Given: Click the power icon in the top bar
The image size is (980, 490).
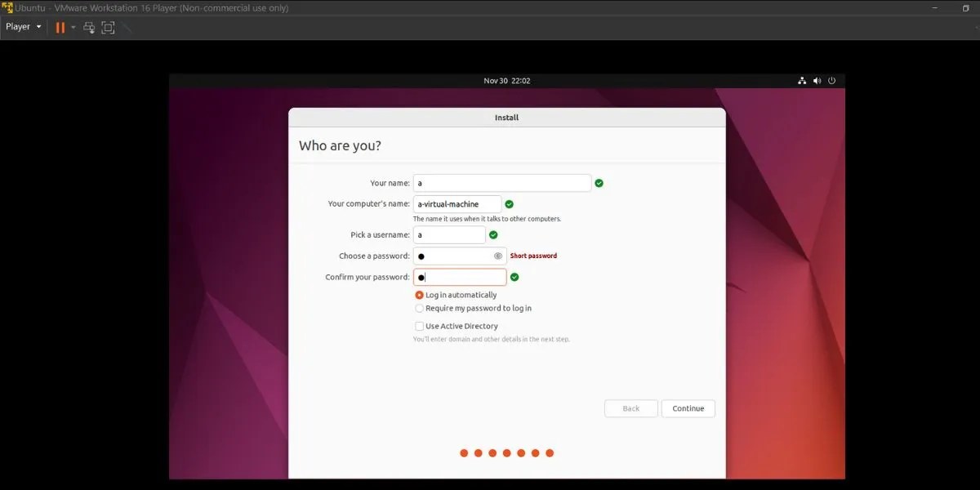Looking at the screenshot, I should coord(831,80).
